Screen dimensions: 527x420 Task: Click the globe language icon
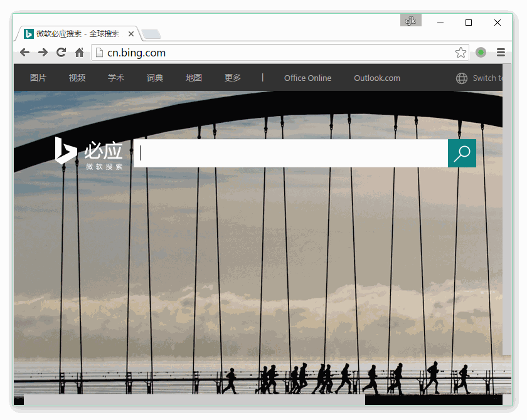[x=462, y=78]
